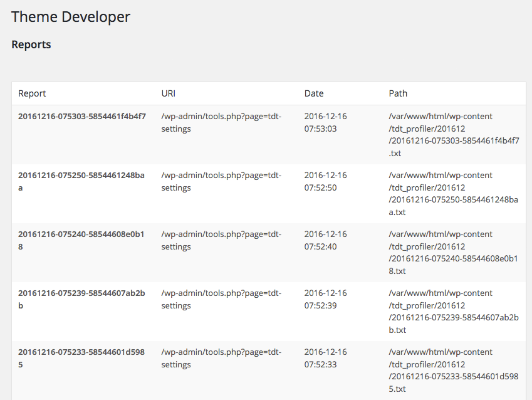This screenshot has height=400, width=532.
Task: Select the date 2016-12-16 07:53:03
Action: pos(325,123)
